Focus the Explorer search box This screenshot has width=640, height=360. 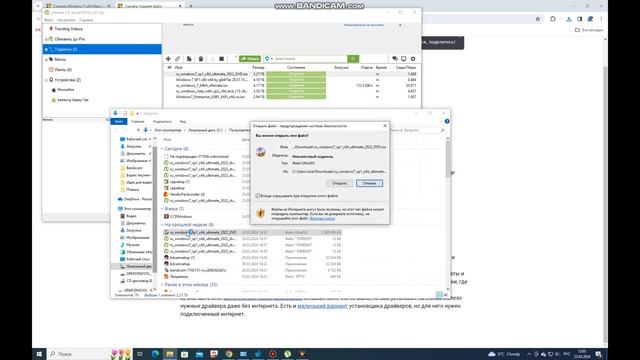pos(416,130)
